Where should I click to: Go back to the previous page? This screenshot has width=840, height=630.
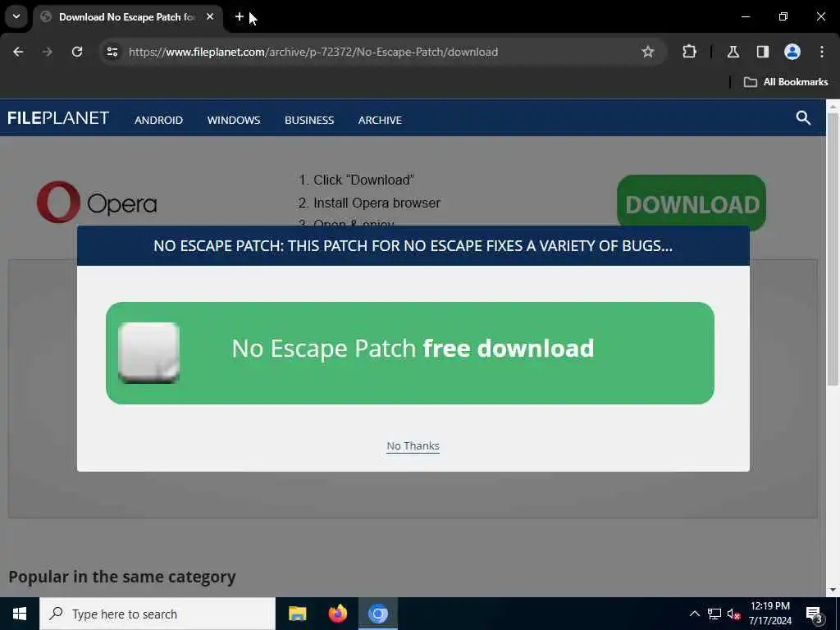pyautogui.click(x=18, y=52)
